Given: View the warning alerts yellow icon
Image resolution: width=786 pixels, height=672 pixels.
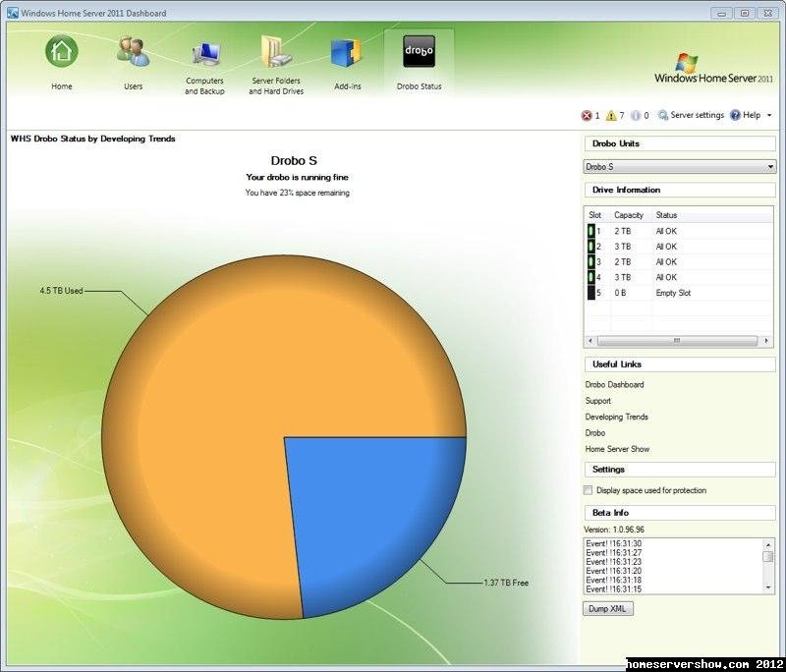Looking at the screenshot, I should 611,116.
